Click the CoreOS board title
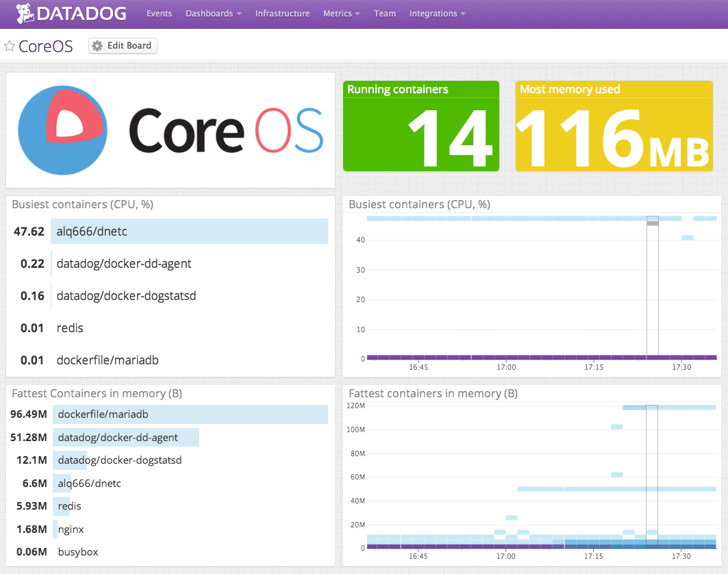Viewport: 728px width, 574px height. (x=45, y=45)
